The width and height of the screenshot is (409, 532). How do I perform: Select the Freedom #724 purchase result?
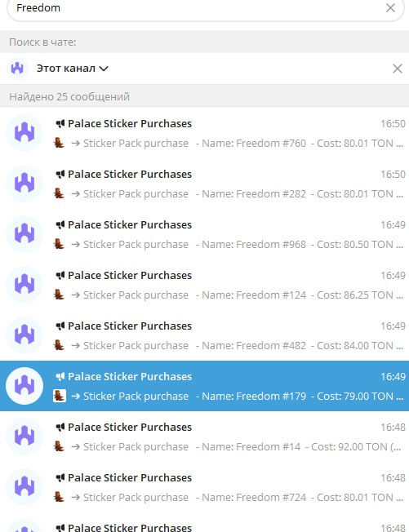[x=204, y=487]
